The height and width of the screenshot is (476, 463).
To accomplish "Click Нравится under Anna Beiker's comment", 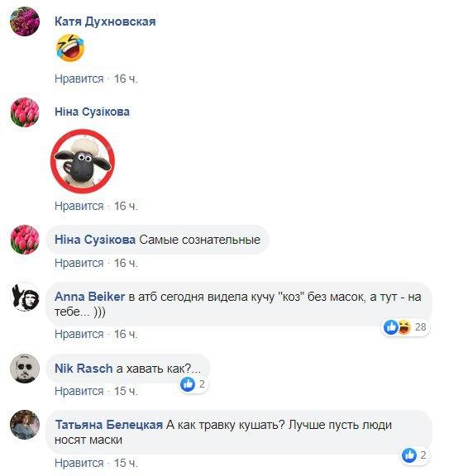I will coord(79,334).
